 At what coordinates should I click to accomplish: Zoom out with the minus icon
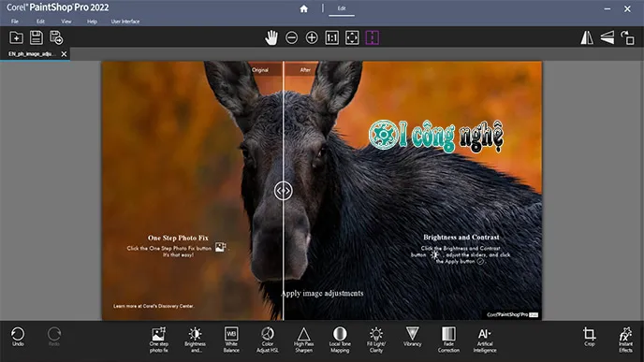click(292, 37)
